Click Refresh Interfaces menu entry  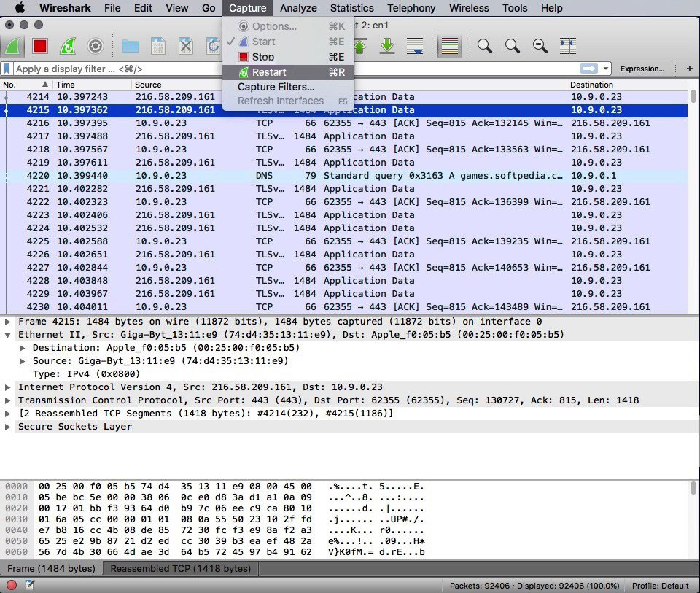(x=289, y=101)
